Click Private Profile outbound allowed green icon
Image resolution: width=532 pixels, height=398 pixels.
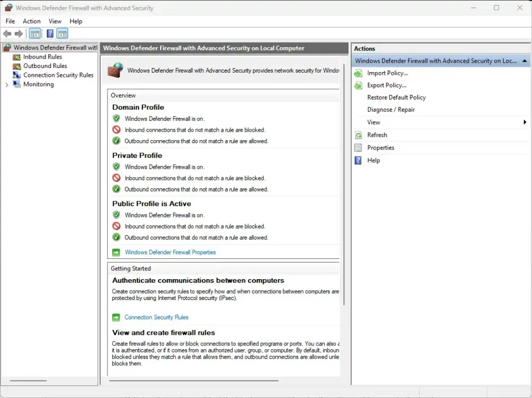tap(116, 189)
